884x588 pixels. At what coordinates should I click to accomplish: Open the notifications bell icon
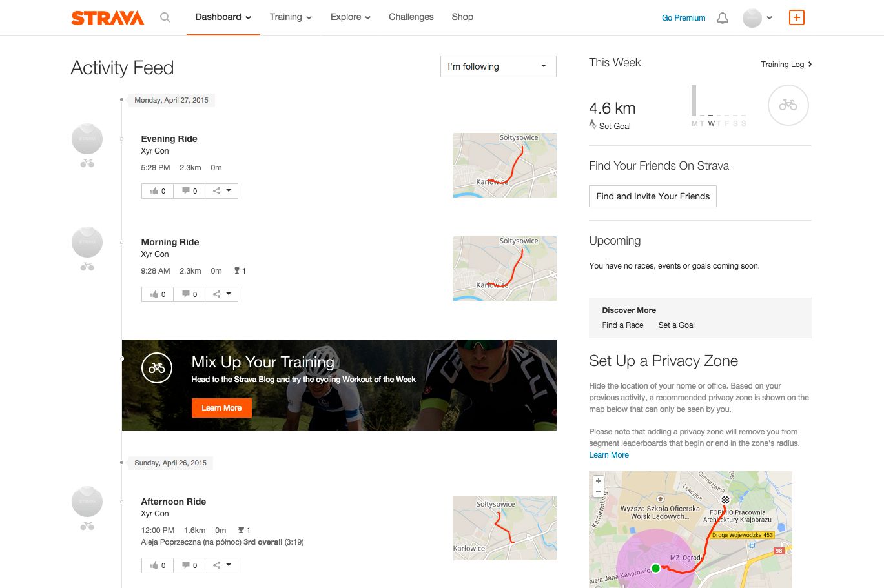tap(723, 18)
